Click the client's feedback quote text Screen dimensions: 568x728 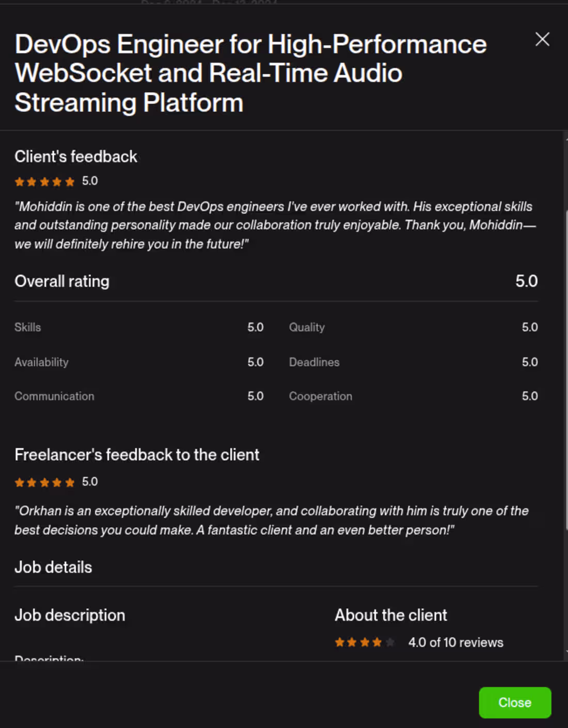(274, 225)
